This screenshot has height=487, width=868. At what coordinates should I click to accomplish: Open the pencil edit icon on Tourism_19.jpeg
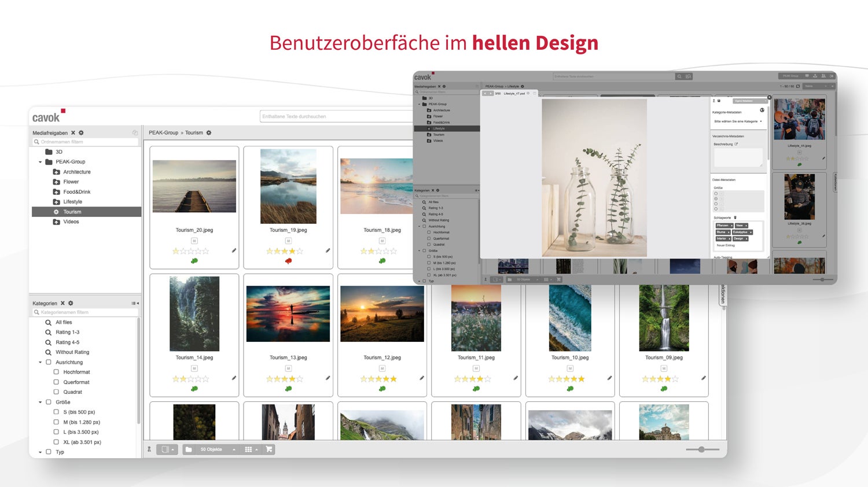328,250
